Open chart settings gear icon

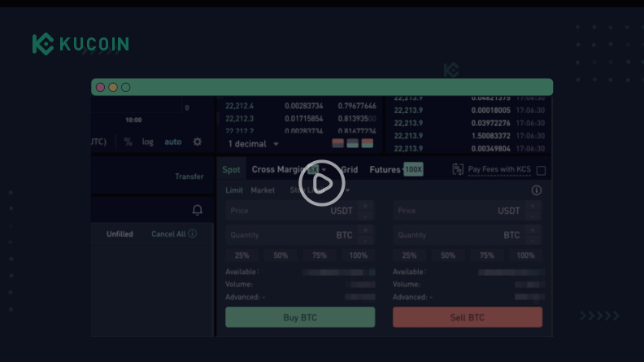tap(197, 142)
